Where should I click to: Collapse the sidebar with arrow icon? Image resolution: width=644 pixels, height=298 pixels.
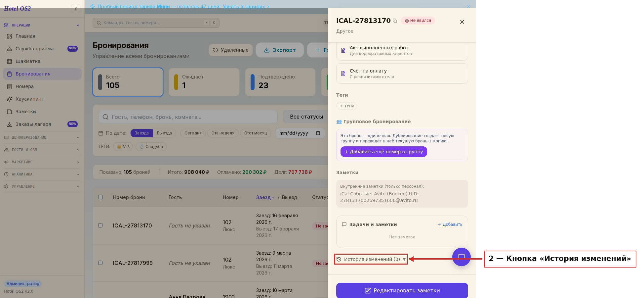point(76,9)
